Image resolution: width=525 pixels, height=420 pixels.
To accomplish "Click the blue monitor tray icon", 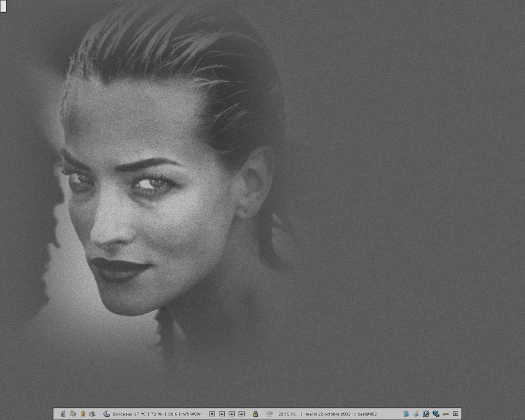I will [406, 414].
